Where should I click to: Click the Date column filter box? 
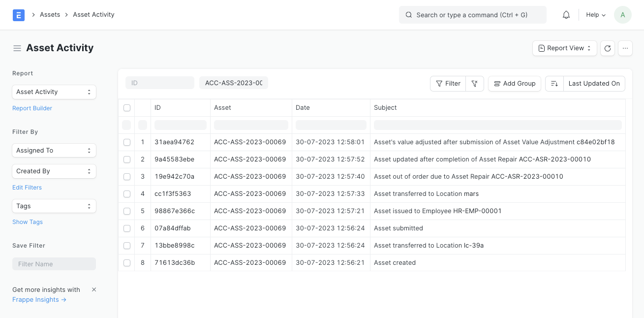pyautogui.click(x=331, y=125)
